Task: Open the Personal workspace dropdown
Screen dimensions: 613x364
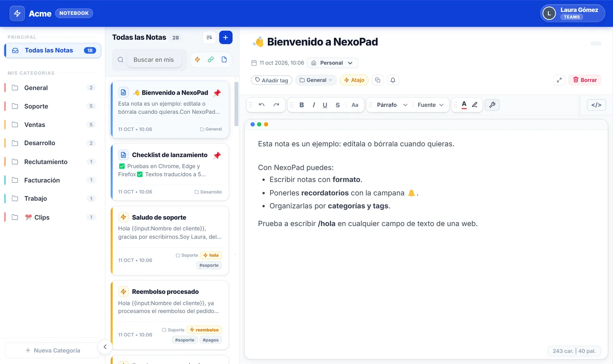Action: (333, 63)
